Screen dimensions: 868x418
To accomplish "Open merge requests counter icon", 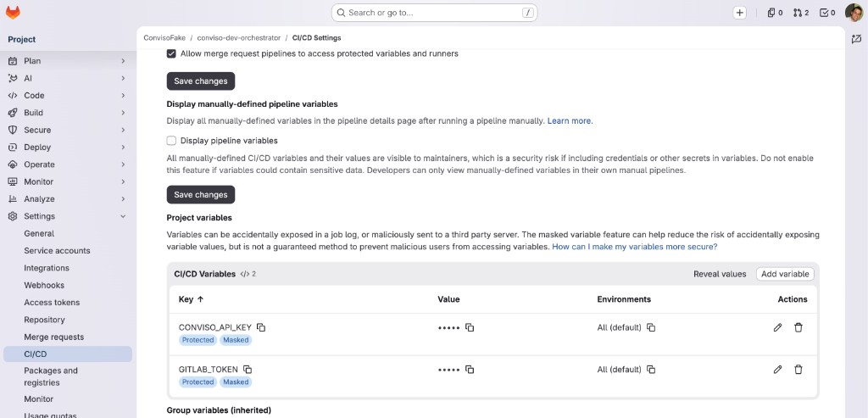I will click(801, 13).
